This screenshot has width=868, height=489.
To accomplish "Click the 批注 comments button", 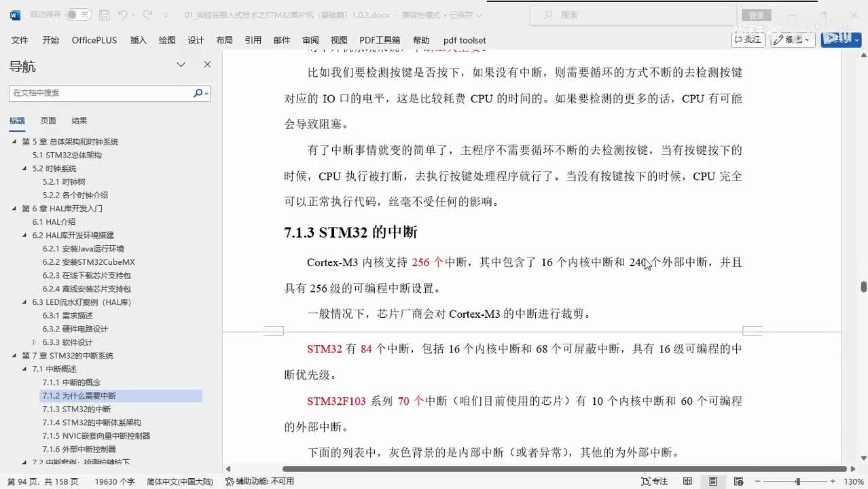I will [x=748, y=39].
